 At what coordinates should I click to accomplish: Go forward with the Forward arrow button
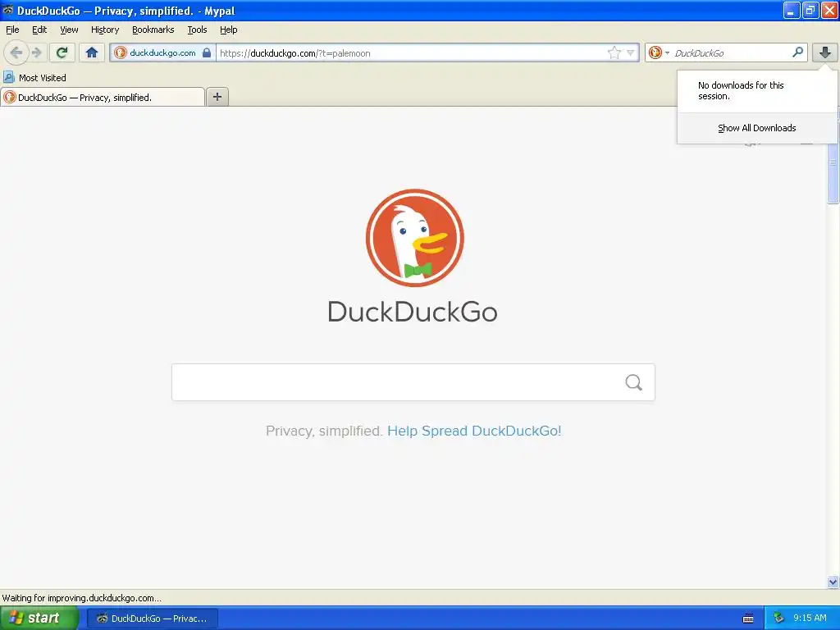pos(36,52)
